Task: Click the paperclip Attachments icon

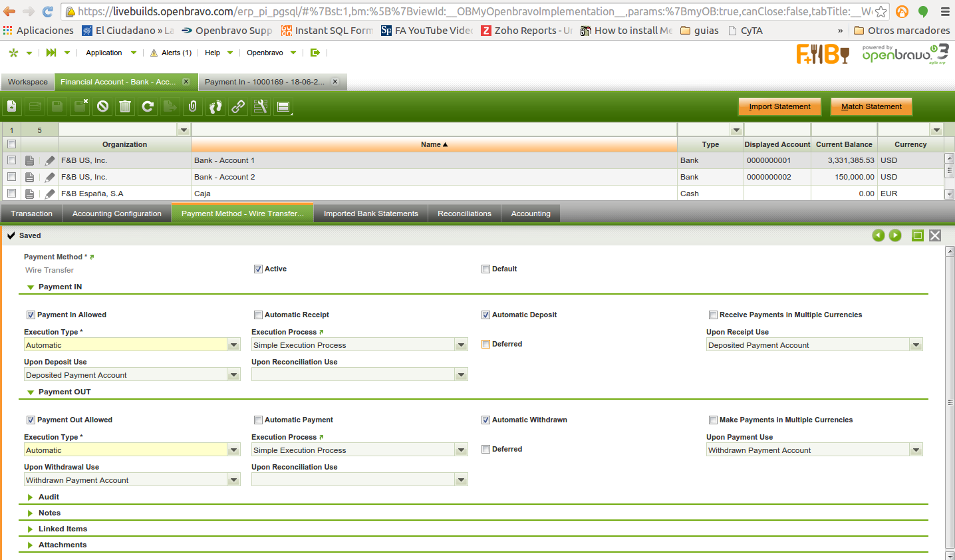Action: tap(193, 106)
